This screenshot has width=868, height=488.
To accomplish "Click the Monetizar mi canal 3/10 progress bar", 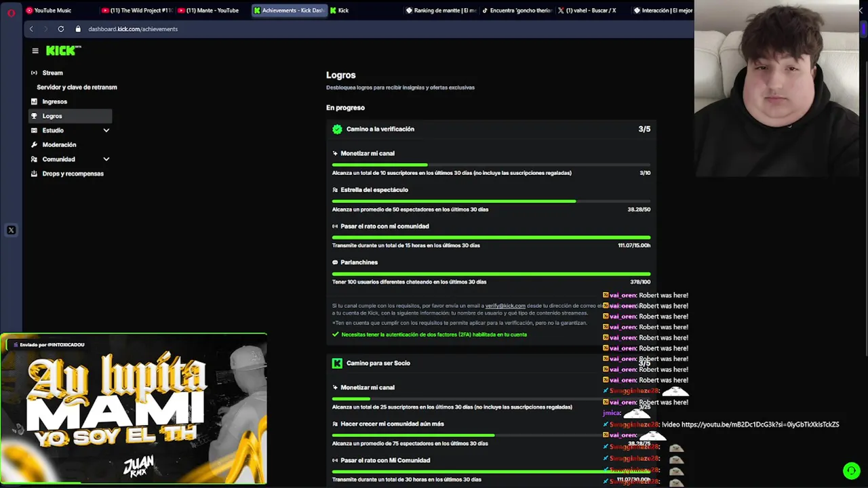I will pos(491,165).
